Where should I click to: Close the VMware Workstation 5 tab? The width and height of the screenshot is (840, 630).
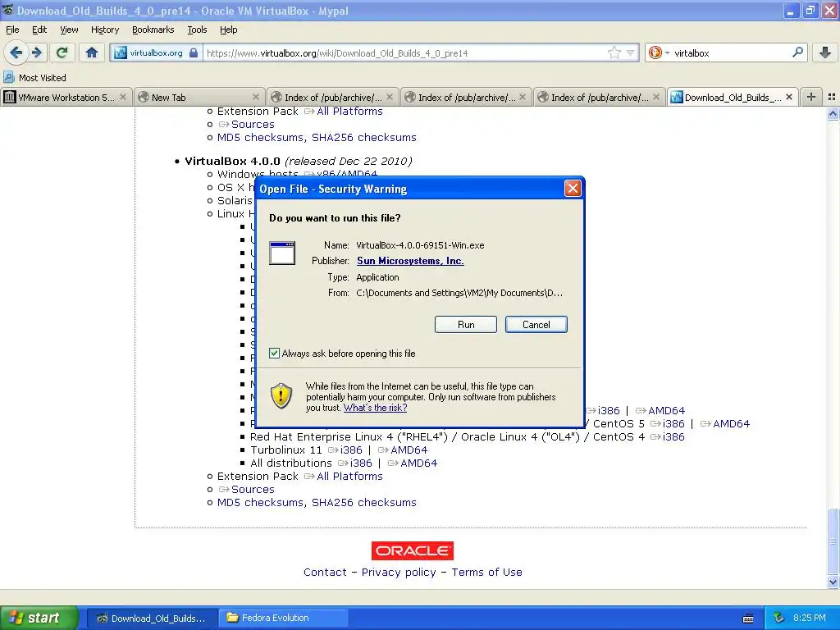(123, 97)
